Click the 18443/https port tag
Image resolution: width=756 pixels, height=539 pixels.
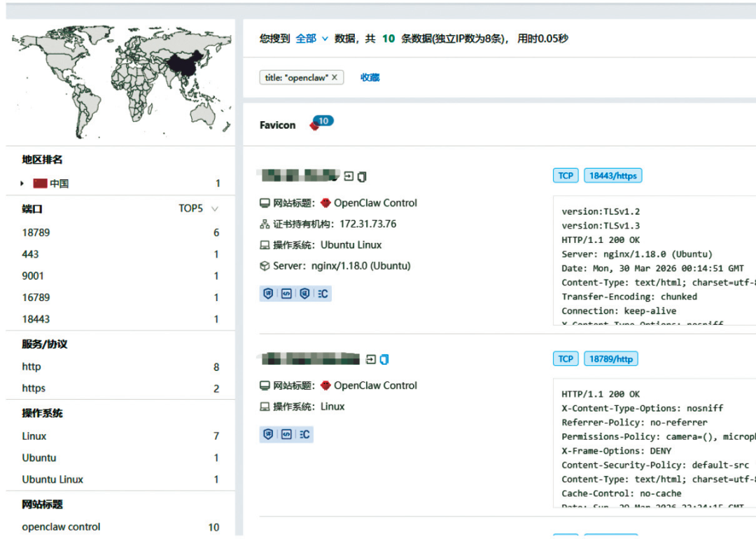click(x=612, y=176)
